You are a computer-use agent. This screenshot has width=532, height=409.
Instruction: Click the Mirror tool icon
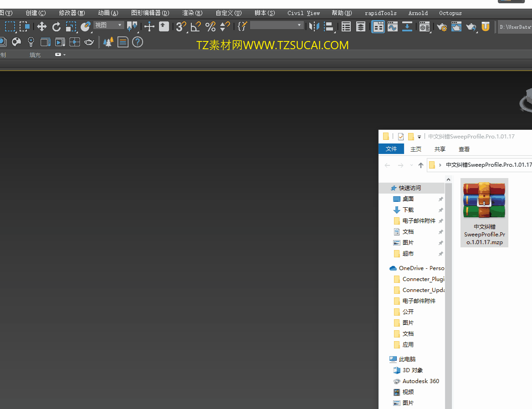pyautogui.click(x=314, y=26)
